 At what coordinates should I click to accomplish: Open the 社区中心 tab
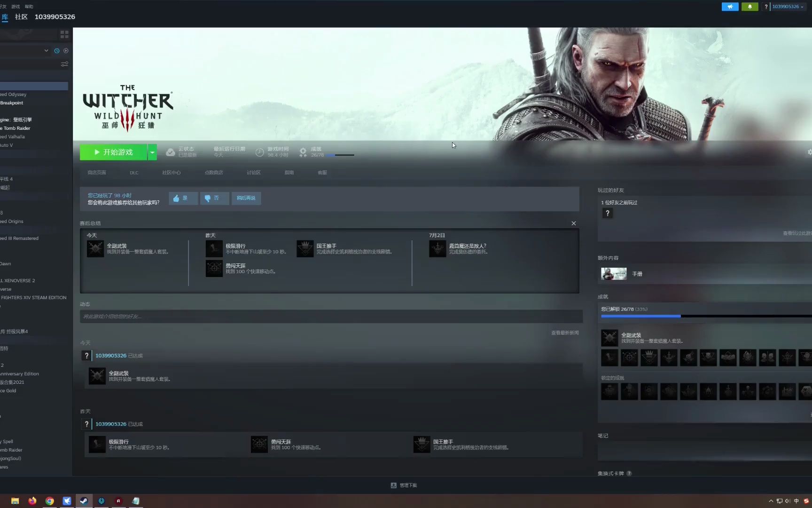pyautogui.click(x=172, y=173)
